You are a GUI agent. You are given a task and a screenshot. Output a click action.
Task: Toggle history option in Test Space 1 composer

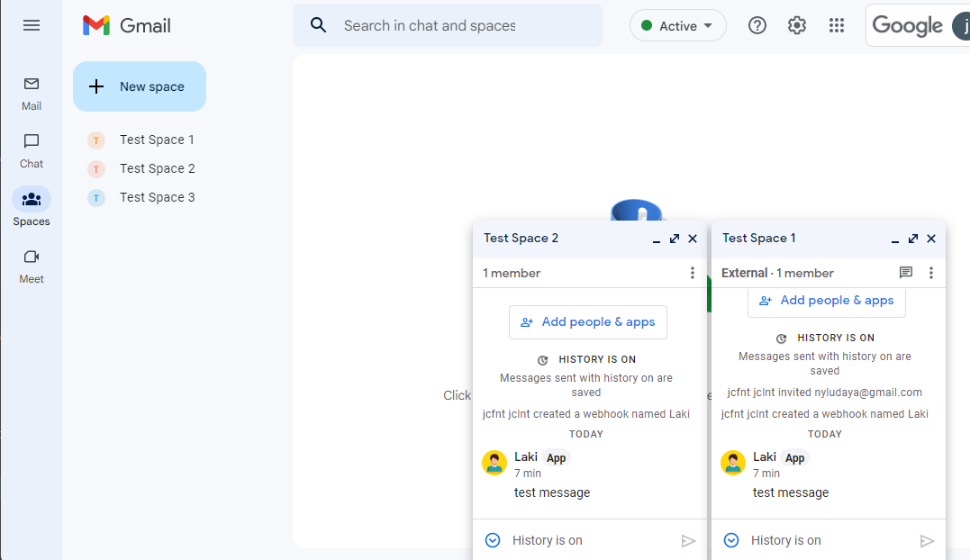tap(731, 540)
